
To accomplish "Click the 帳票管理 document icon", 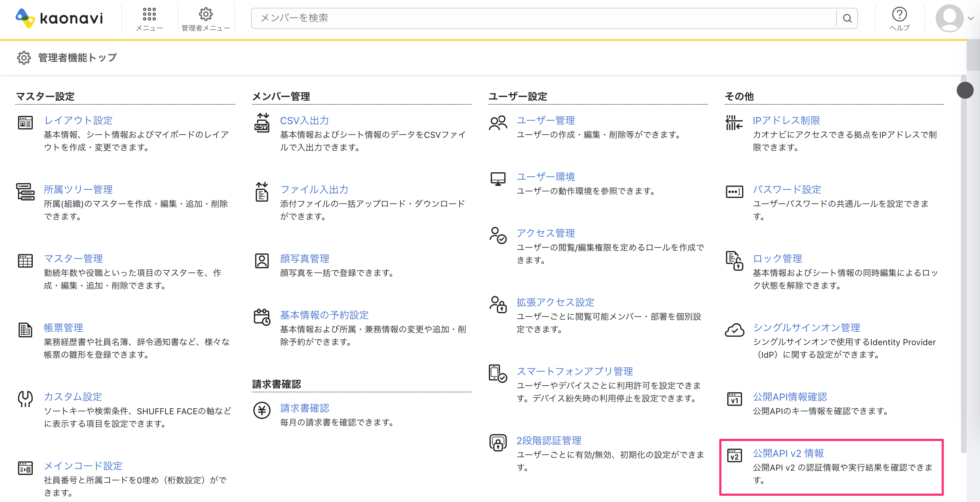I will (25, 330).
